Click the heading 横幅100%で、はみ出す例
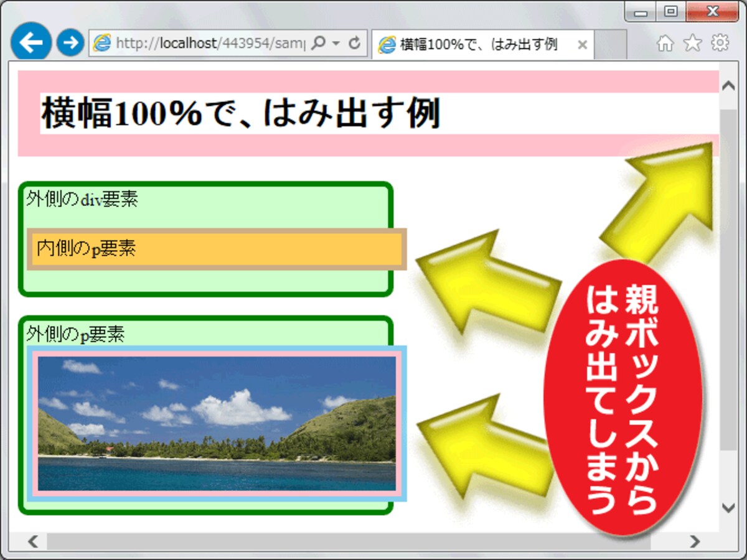 click(x=241, y=113)
